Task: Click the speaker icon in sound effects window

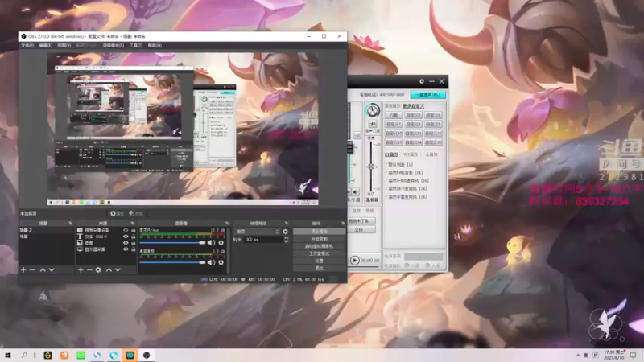Action: [355, 191]
